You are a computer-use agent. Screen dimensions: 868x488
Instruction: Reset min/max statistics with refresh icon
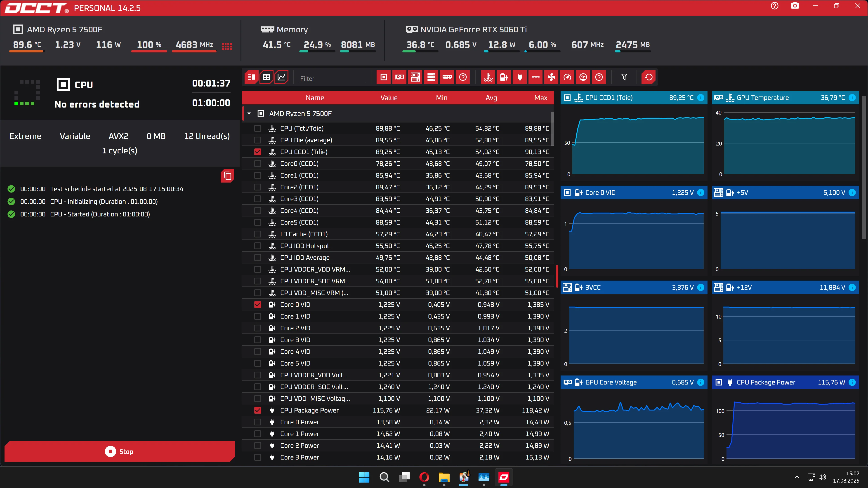pyautogui.click(x=649, y=77)
